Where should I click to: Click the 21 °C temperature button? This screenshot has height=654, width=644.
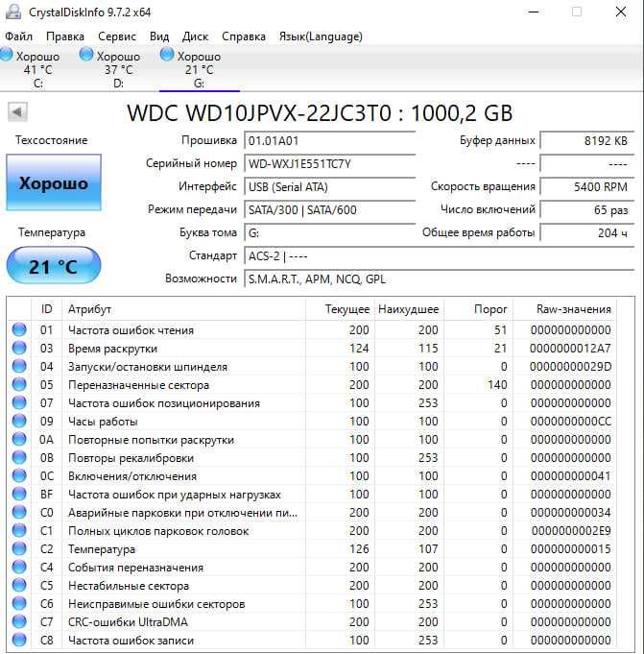(x=54, y=266)
